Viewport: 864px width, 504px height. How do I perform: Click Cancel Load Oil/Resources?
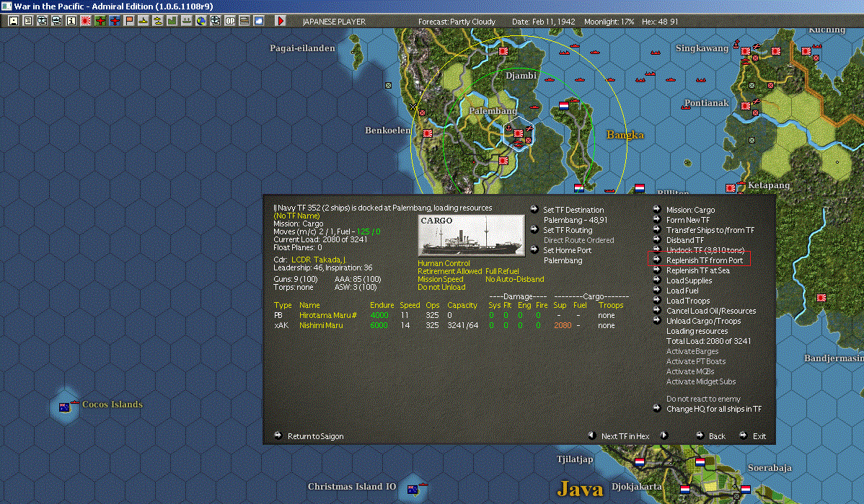pos(711,311)
